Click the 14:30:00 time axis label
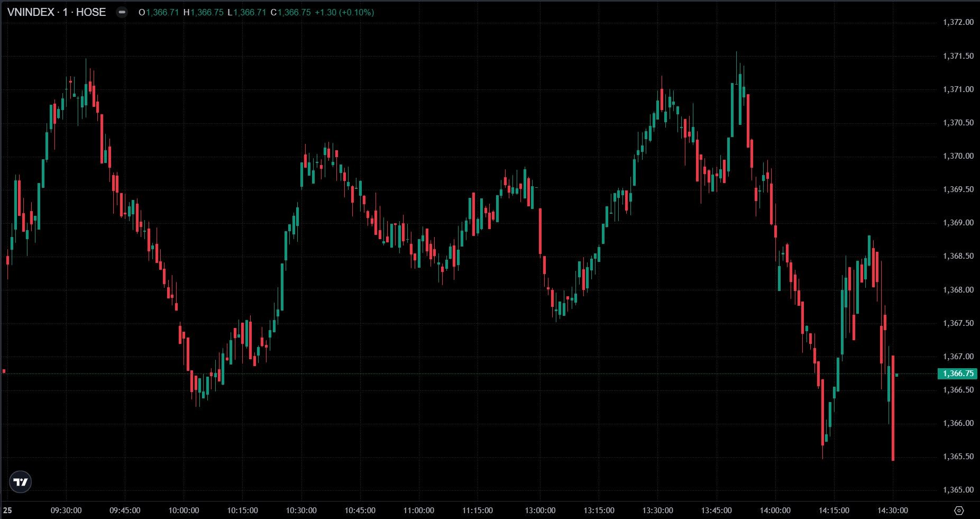Screen dimensions: 980x519 click(x=893, y=511)
